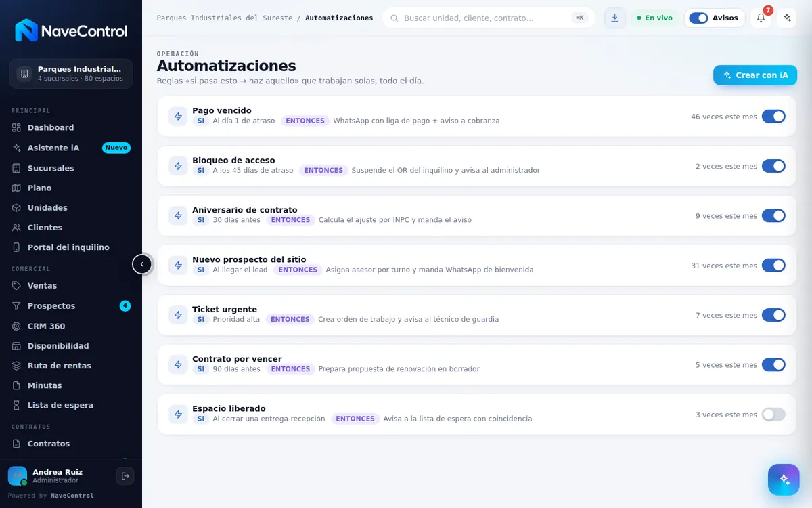Image resolution: width=812 pixels, height=508 pixels.
Task: Click the ⌘K shortcut hint in search
Action: (580, 18)
